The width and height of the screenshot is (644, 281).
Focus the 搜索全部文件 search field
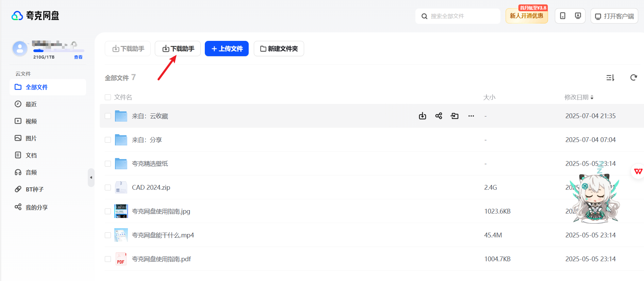pos(458,16)
